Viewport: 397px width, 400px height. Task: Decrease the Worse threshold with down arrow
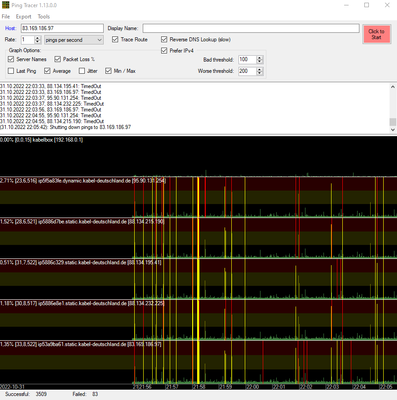tap(260, 73)
